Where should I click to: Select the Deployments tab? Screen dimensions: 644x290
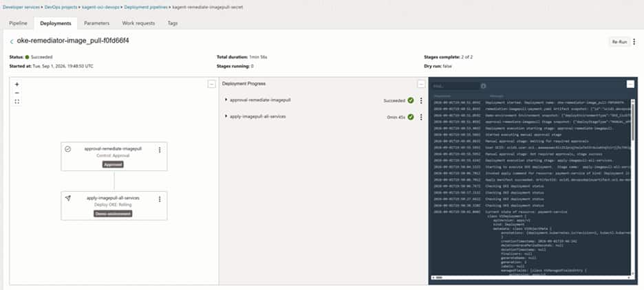(56, 23)
